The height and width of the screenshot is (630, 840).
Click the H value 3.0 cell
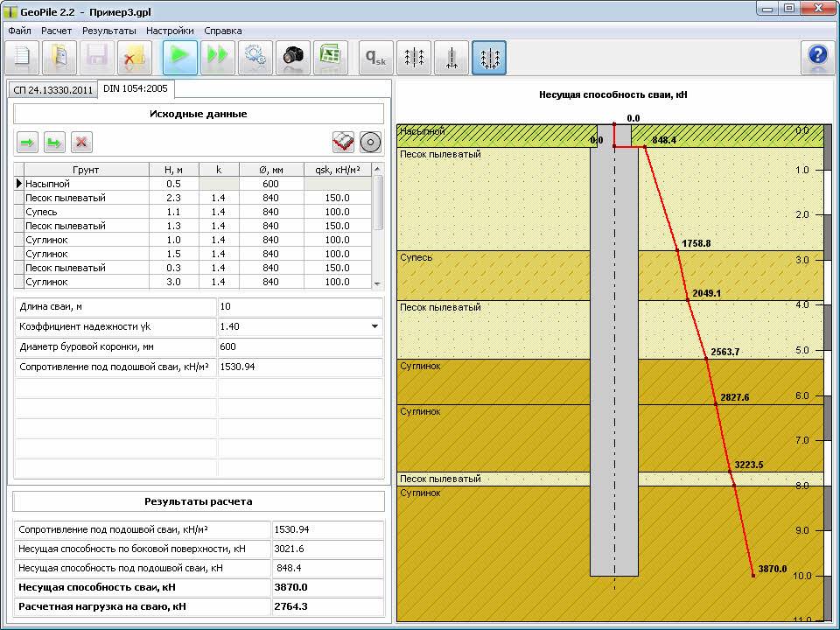point(173,282)
